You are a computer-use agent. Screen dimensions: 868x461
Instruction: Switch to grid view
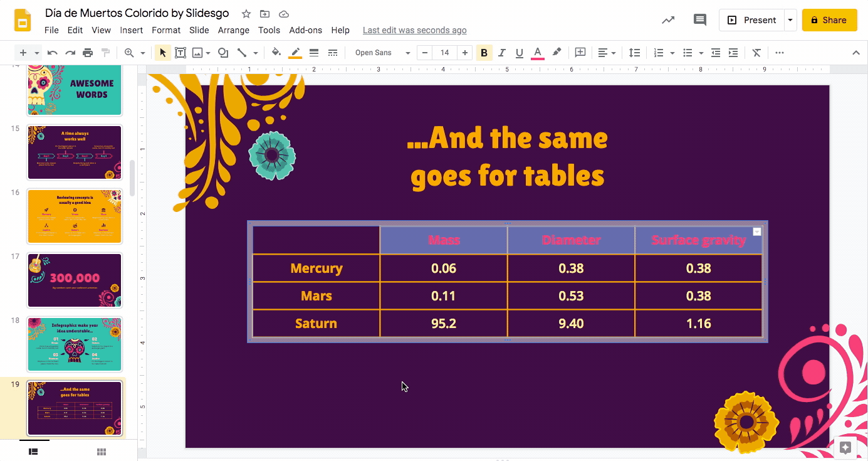click(x=102, y=452)
